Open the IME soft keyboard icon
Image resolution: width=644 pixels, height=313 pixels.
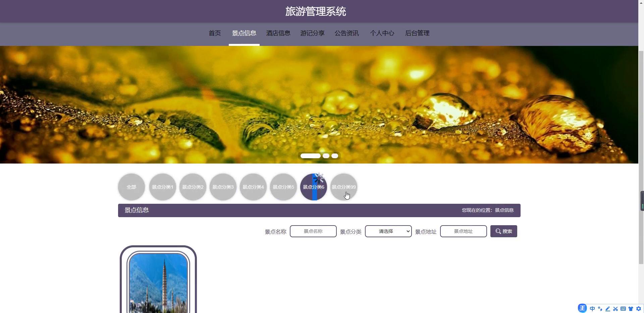click(623, 309)
